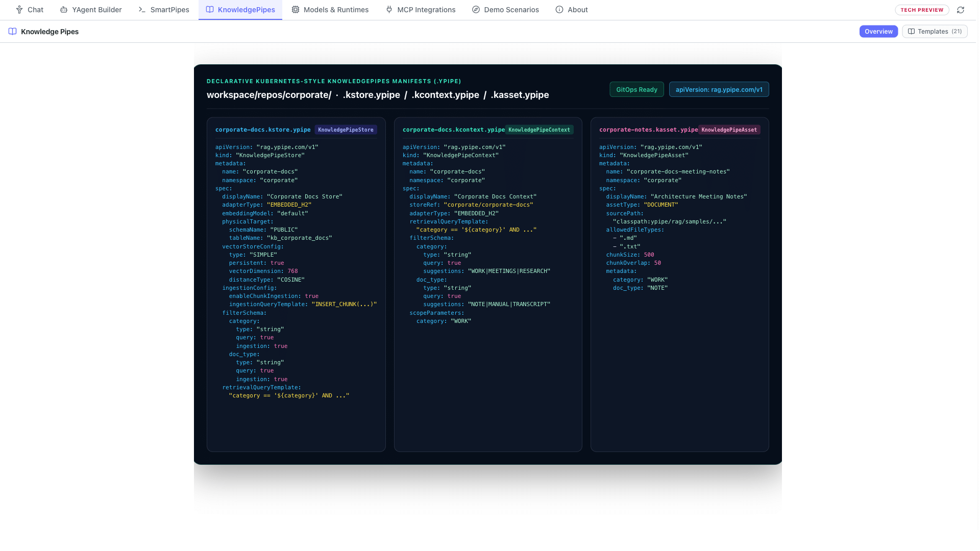This screenshot has height=551, width=980.
Task: Click the MCP Integrations plug icon
Action: 389,10
